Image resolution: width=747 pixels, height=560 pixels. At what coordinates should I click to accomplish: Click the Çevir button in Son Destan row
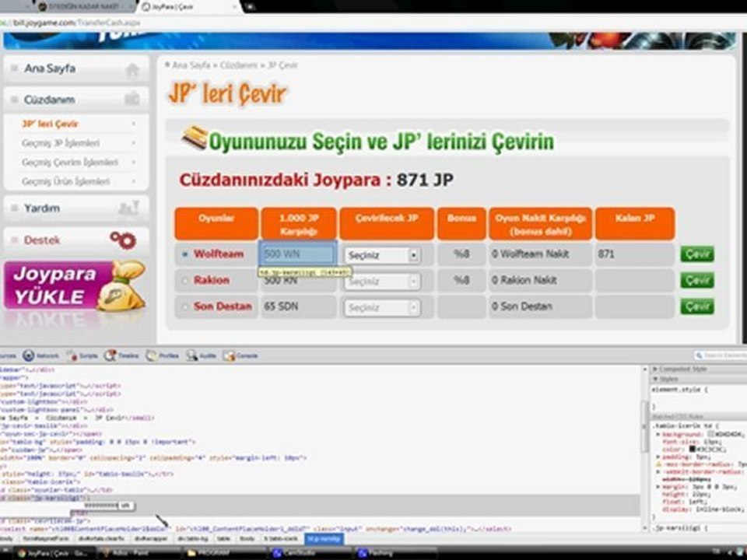click(x=697, y=306)
